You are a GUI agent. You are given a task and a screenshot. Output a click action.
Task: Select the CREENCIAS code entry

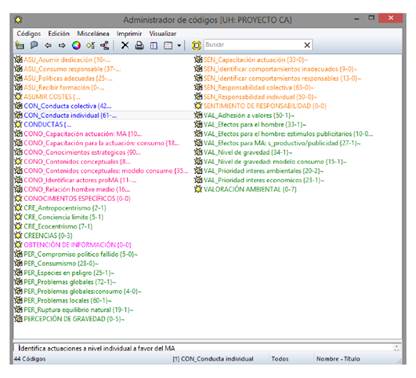(48, 236)
